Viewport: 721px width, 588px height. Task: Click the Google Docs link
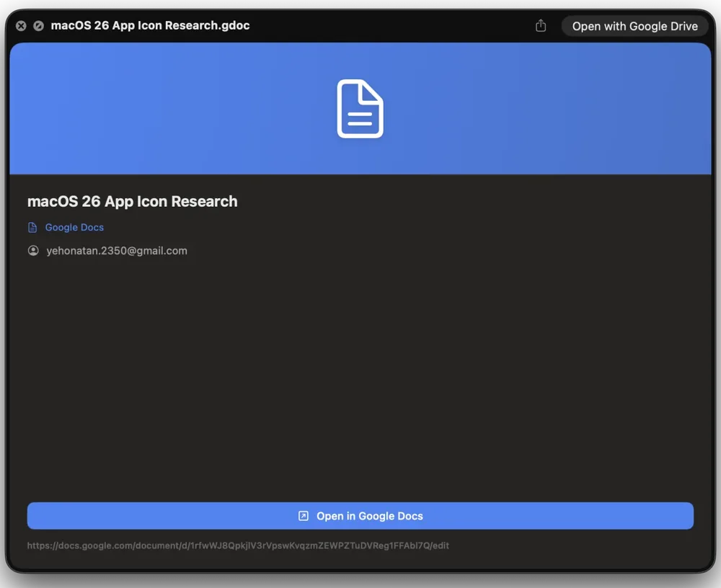point(74,227)
